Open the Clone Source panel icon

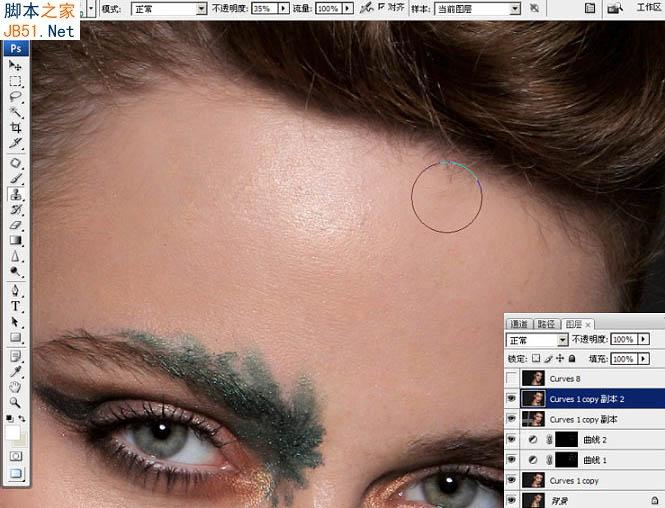coord(590,8)
